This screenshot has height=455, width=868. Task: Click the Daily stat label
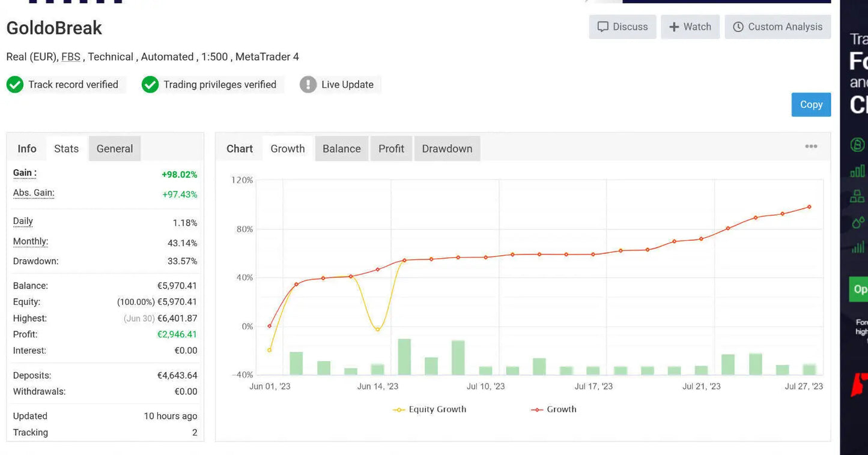[x=23, y=221]
